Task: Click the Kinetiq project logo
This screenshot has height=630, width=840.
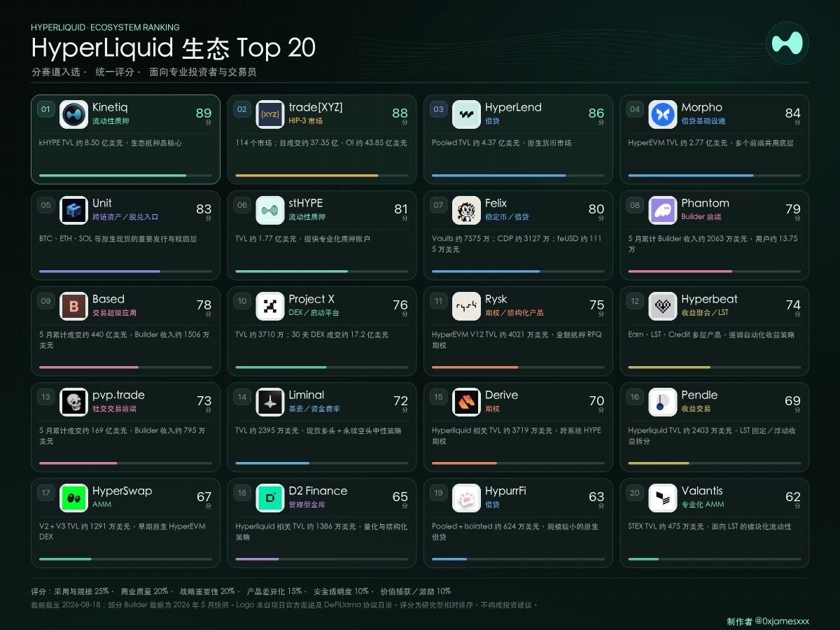Action: coord(73,115)
